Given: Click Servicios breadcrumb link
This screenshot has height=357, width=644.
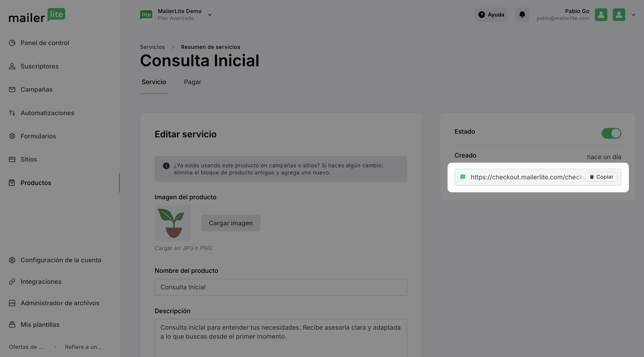Looking at the screenshot, I should (x=152, y=47).
